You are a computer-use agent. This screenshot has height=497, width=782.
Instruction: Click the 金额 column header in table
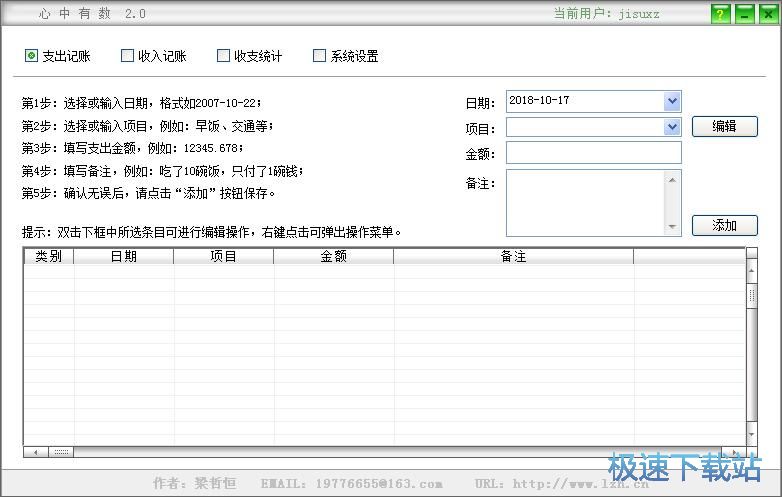click(x=334, y=256)
